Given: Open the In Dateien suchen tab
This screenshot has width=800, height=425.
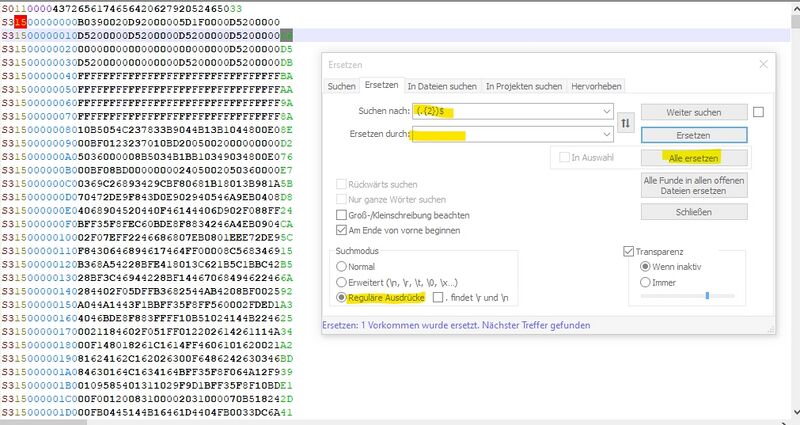Looking at the screenshot, I should click(442, 87).
